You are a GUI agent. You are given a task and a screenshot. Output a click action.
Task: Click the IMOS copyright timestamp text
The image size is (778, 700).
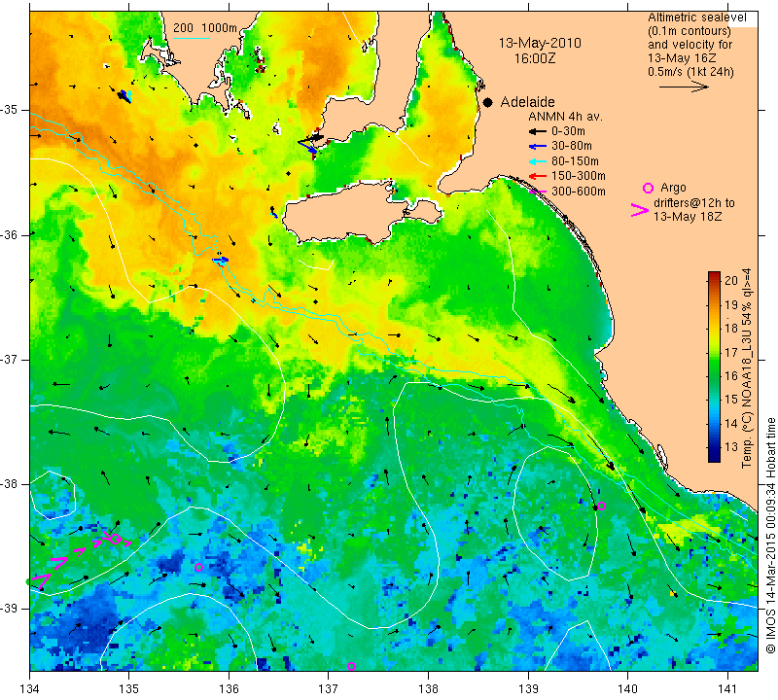[x=770, y=536]
